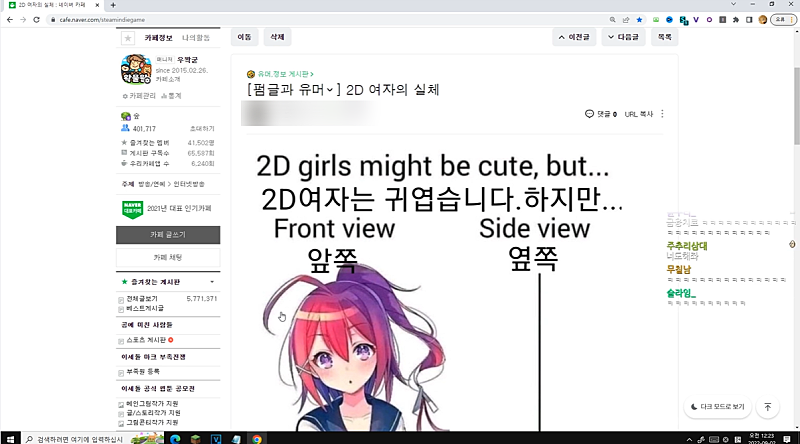The image size is (800, 444).
Task: Open the blue round extension icon
Action: pyautogui.click(x=669, y=19)
